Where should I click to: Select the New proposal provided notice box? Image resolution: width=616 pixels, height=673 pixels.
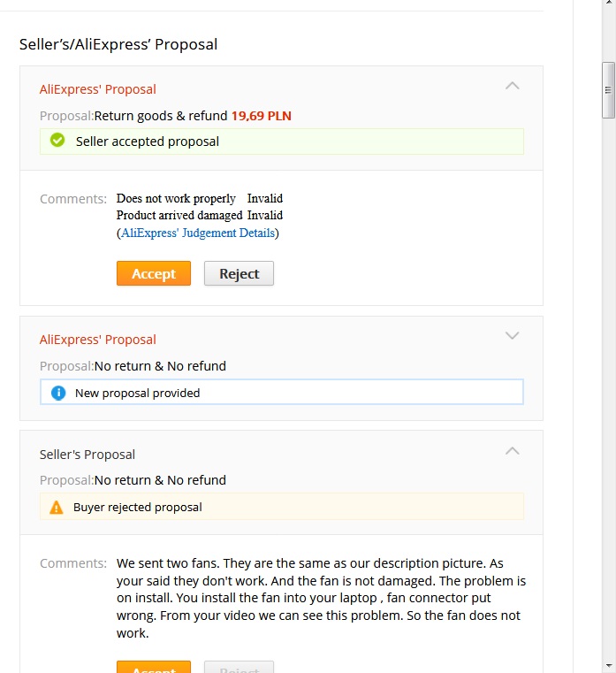click(281, 393)
